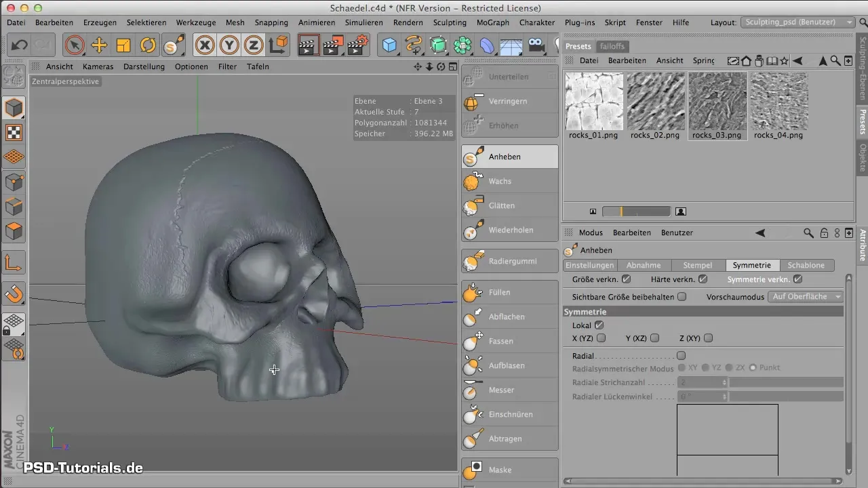Open the viewport Kameras menu

coord(98,66)
